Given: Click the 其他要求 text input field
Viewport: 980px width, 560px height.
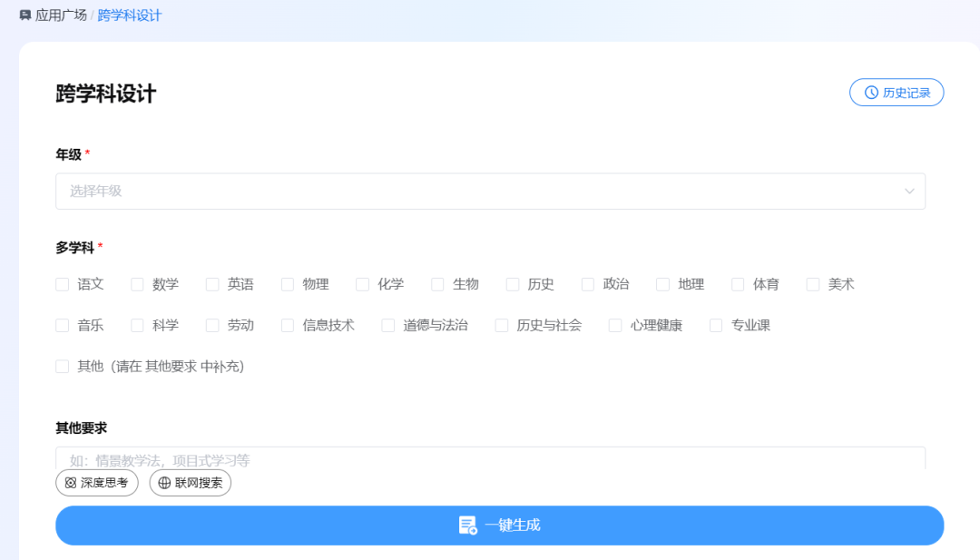Looking at the screenshot, I should (490, 458).
